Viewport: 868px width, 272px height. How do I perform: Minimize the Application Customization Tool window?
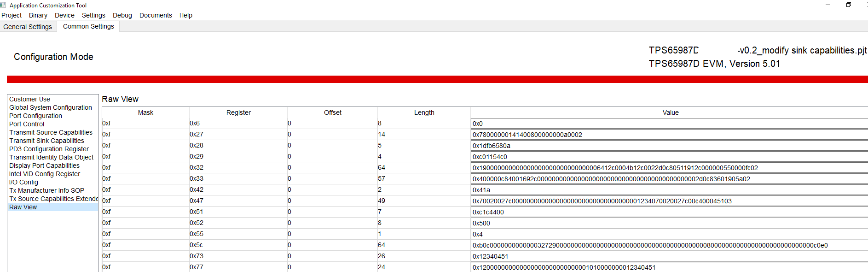[x=828, y=5]
